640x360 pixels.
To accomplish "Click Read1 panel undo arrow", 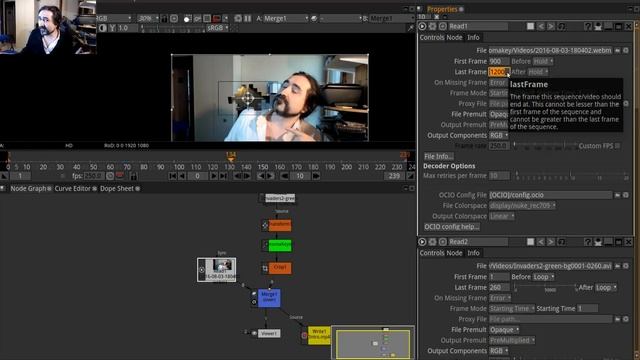I will pos(541,26).
